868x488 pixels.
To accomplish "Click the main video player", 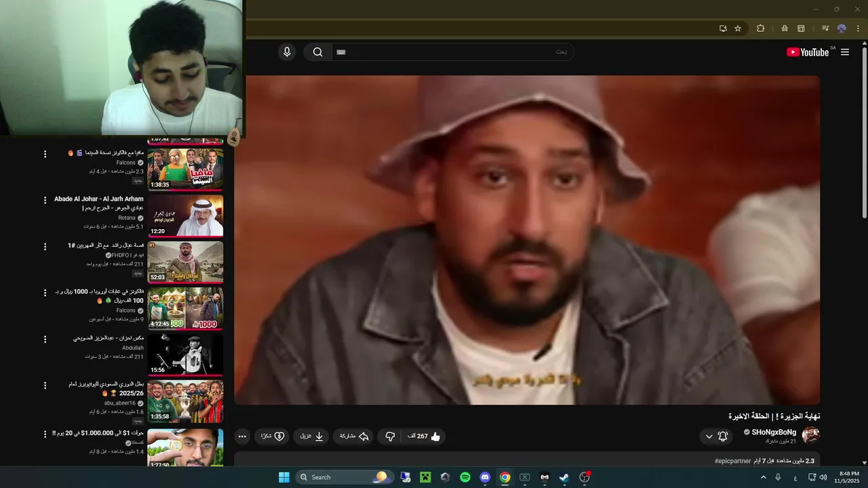I will pos(527,240).
